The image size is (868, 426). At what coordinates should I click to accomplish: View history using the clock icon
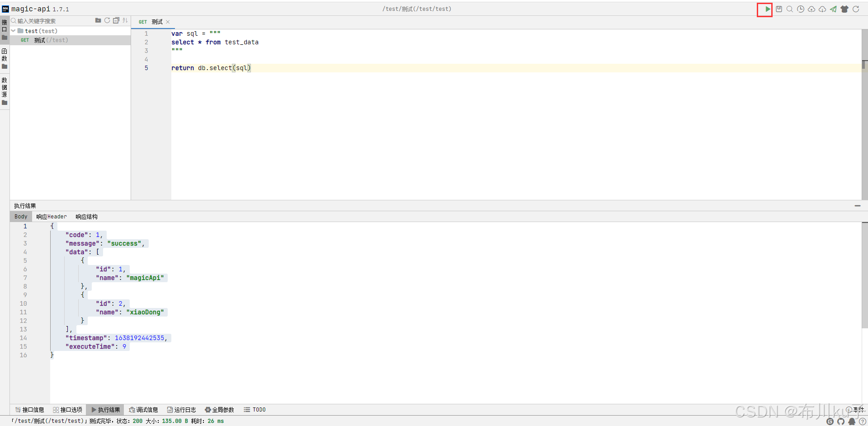coord(801,9)
